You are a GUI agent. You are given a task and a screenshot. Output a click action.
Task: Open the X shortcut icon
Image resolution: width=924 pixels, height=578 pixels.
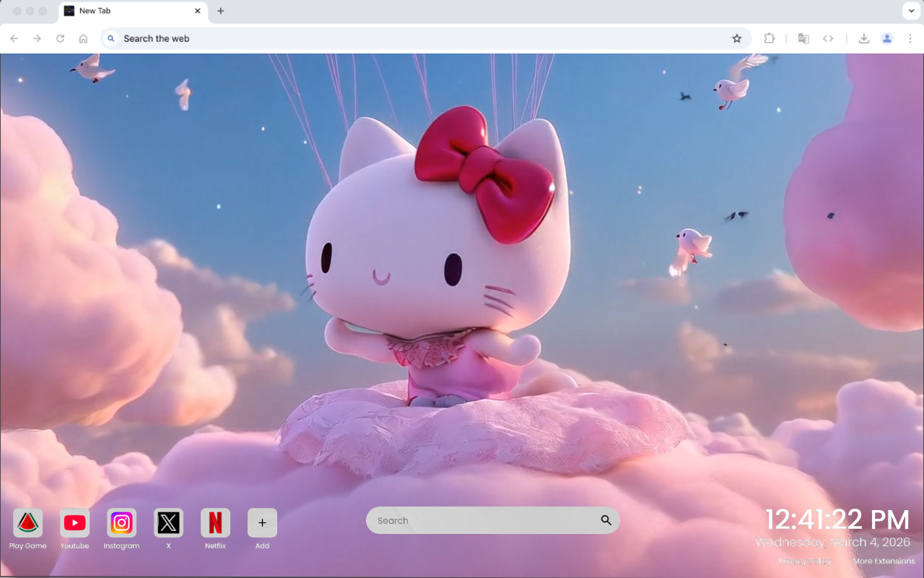[x=168, y=523]
